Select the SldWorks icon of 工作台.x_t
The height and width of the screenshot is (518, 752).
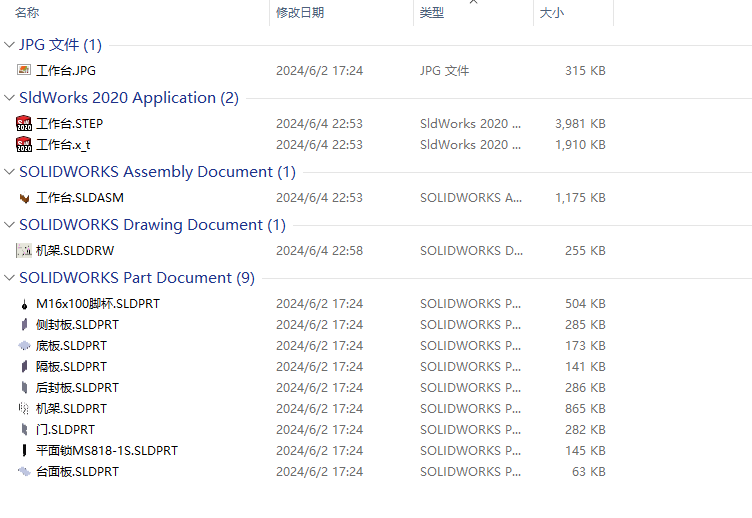[x=24, y=144]
